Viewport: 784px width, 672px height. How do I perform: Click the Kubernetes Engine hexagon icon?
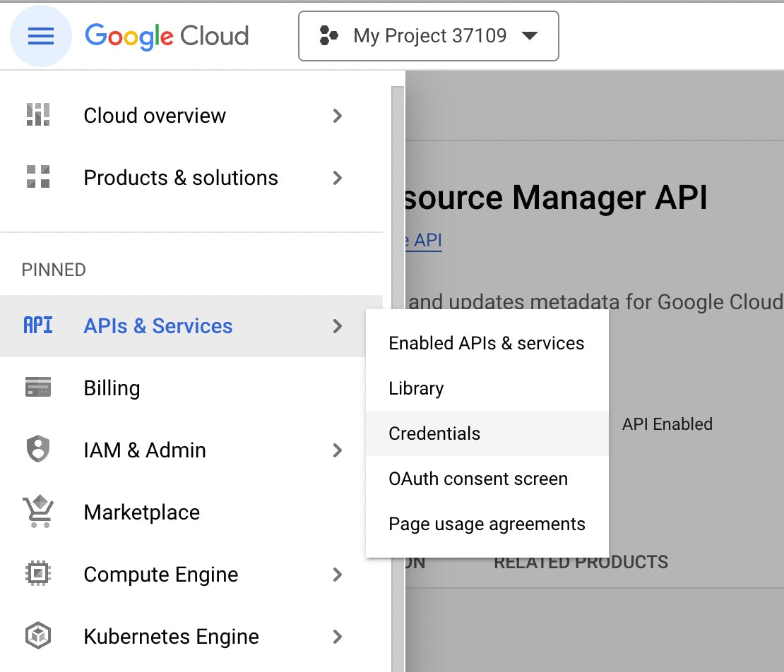38,636
